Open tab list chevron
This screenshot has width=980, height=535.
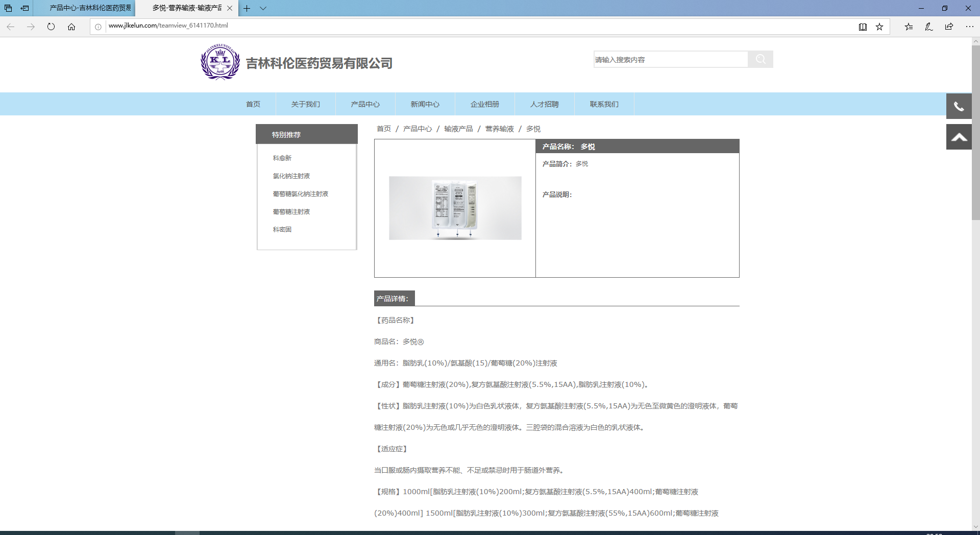263,8
